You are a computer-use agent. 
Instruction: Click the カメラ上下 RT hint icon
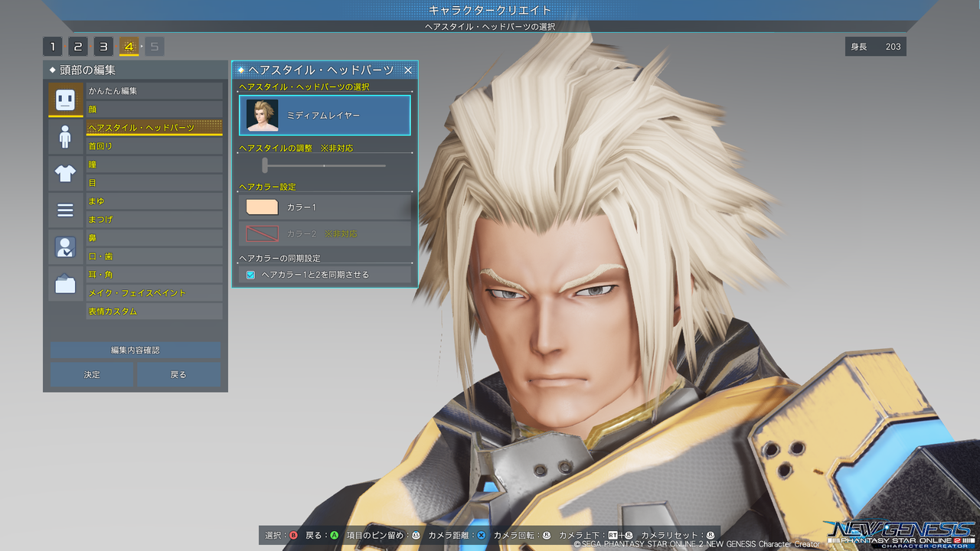[613, 535]
